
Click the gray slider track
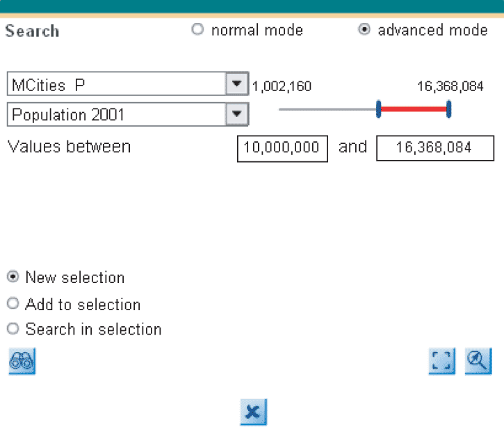click(327, 109)
